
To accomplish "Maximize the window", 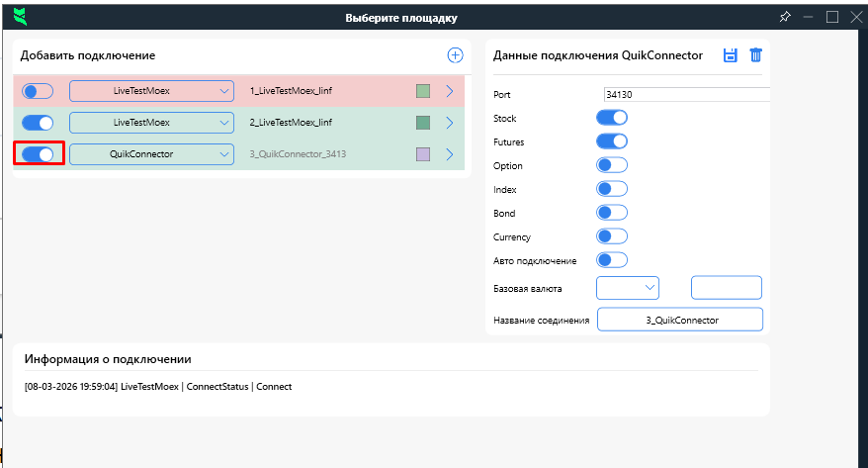I will (832, 17).
